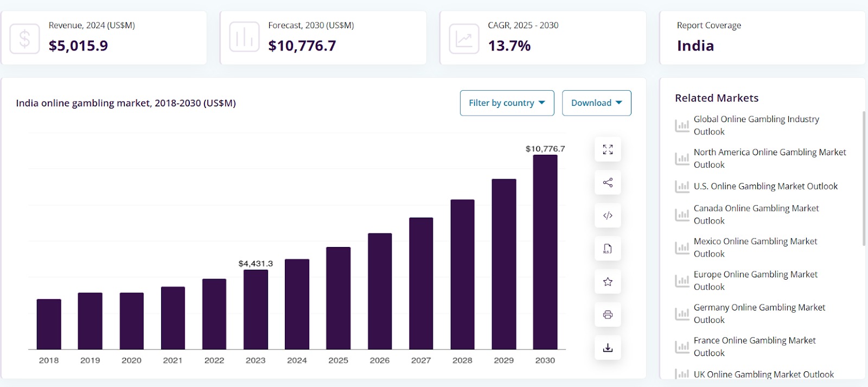Viewport: 868px width, 387px height.
Task: Click chart icon beside North America Outlook
Action: 682,158
